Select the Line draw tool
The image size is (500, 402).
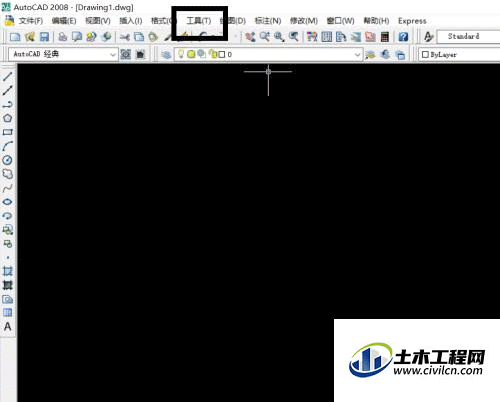click(8, 76)
